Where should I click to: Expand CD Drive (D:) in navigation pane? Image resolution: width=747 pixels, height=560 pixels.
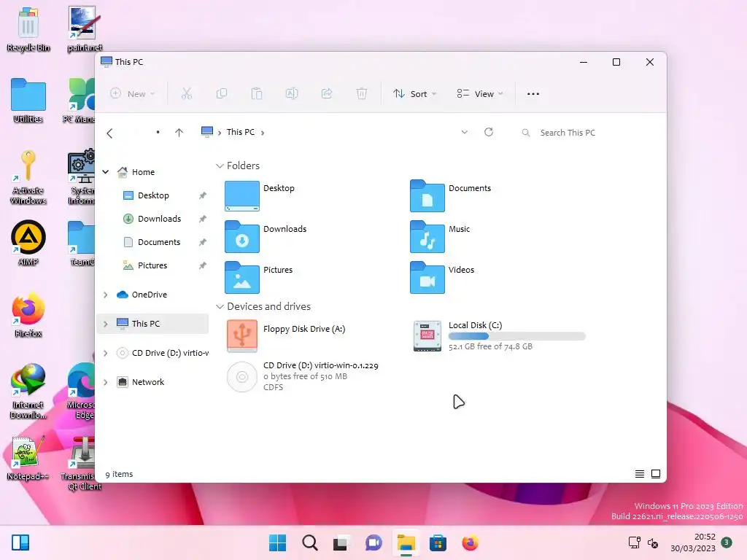click(x=106, y=354)
